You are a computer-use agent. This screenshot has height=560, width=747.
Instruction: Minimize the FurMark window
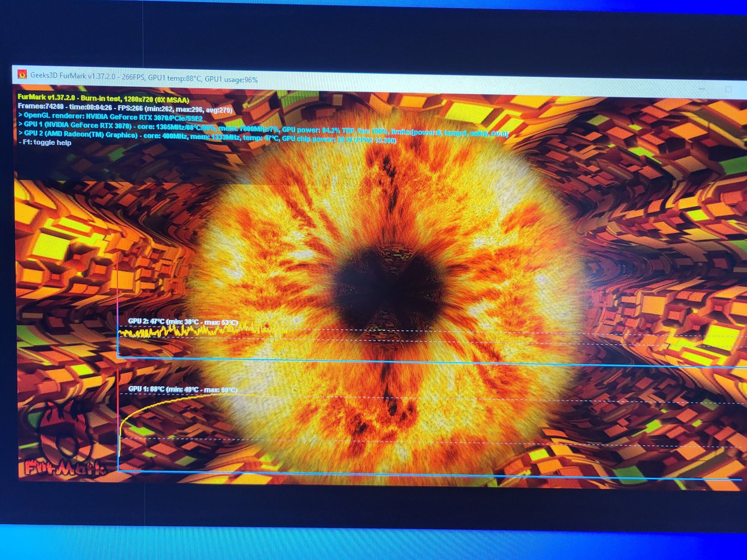point(702,89)
